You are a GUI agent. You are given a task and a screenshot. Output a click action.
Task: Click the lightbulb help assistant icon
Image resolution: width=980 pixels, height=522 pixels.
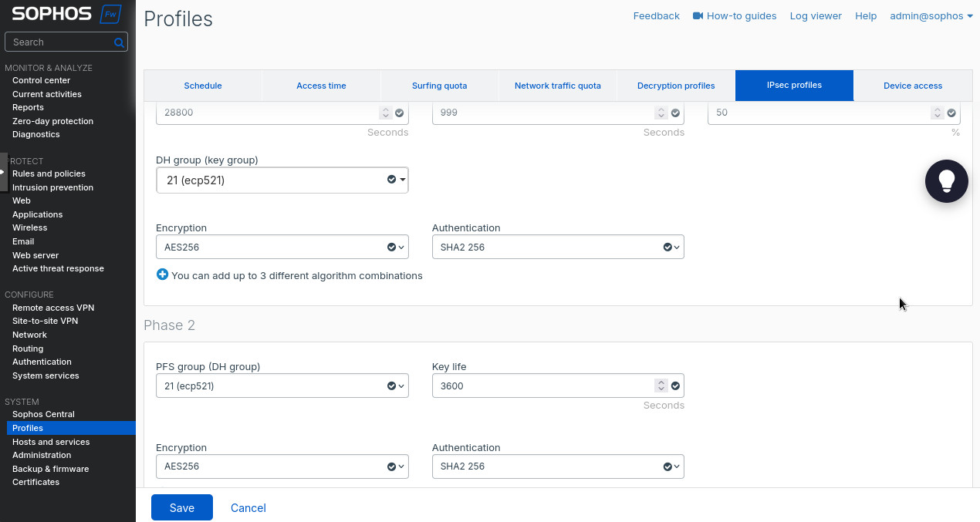point(946,181)
